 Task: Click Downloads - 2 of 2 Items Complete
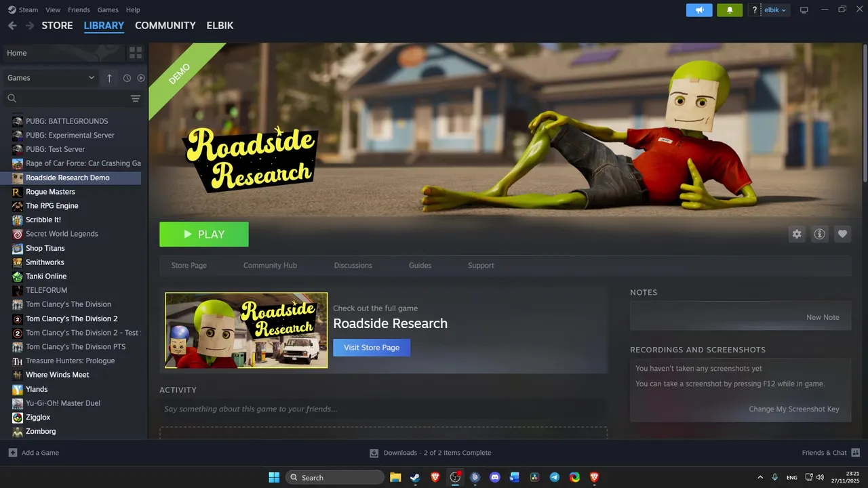tap(437, 453)
